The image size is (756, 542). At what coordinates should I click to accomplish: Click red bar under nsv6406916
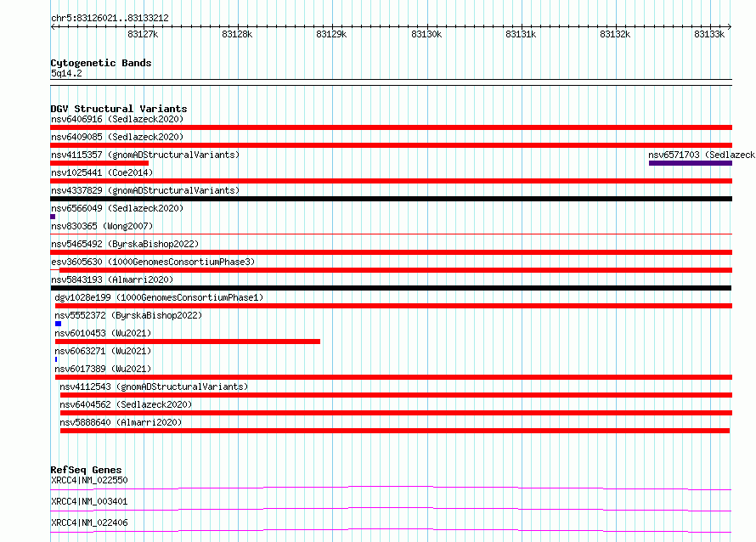click(391, 127)
